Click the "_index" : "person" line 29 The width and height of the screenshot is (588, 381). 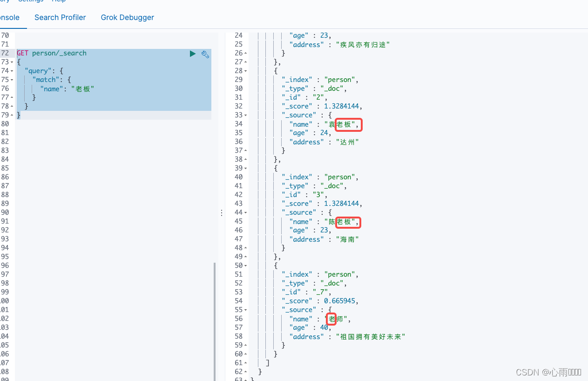(x=320, y=80)
